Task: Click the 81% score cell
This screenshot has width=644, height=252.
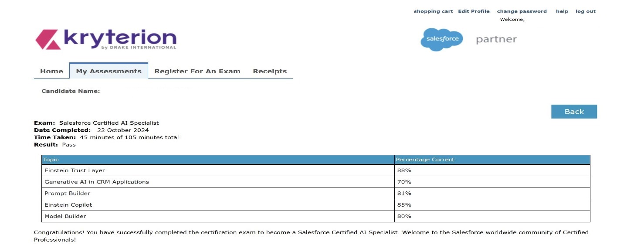Action: [x=492, y=193]
